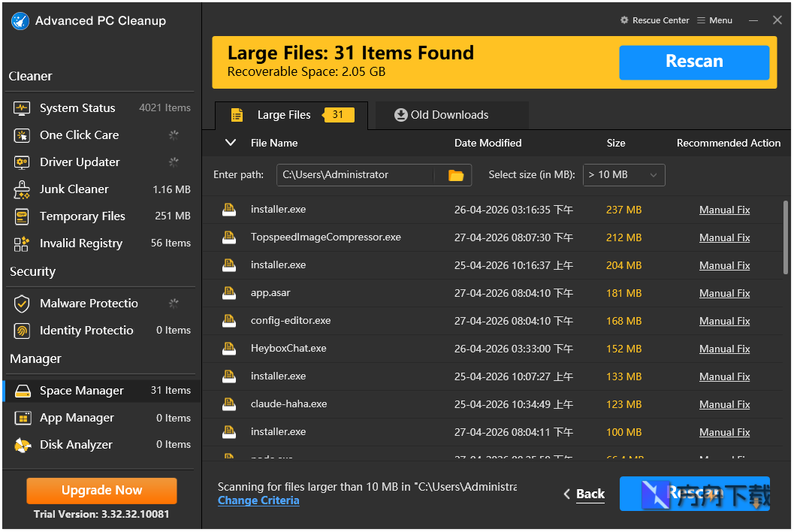Click the 4021 Items count beside System Status

(165, 108)
